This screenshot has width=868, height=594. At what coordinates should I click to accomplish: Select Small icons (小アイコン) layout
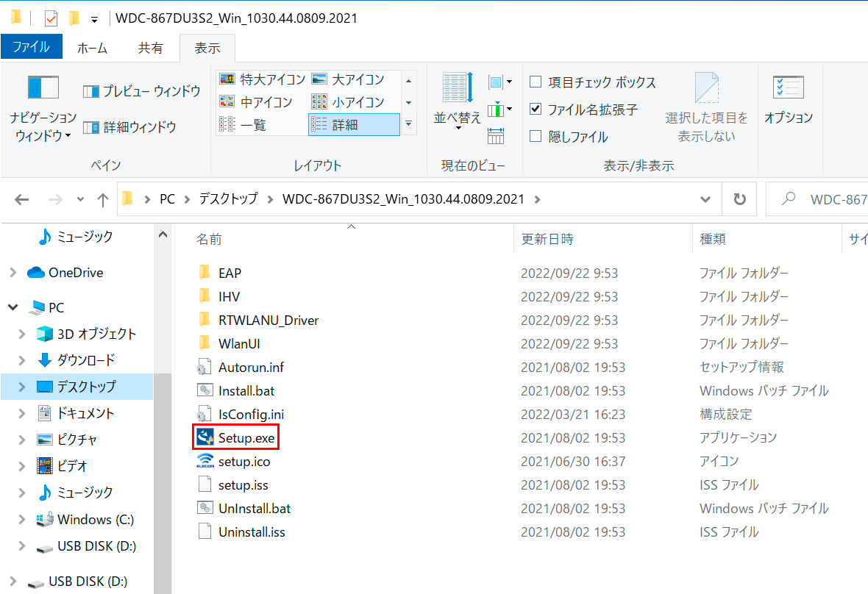pos(348,102)
